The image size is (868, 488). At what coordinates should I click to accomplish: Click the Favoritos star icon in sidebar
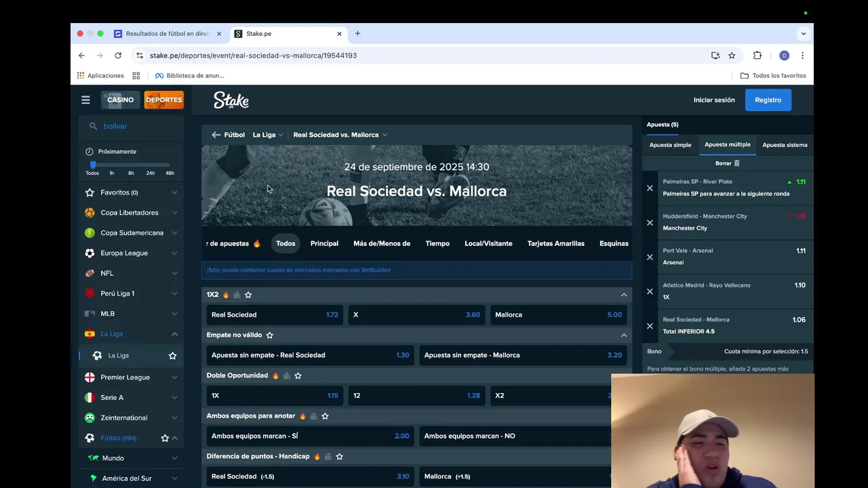click(90, 192)
